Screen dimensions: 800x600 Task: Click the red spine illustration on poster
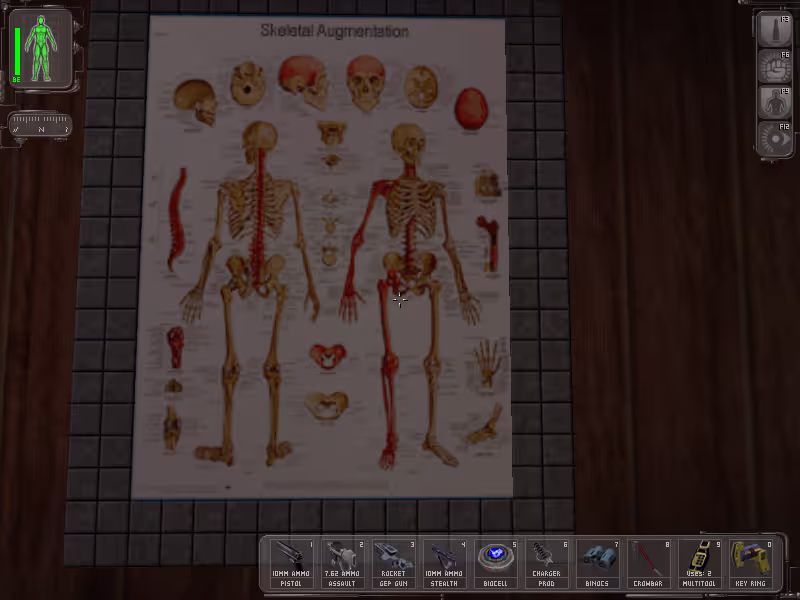tap(179, 220)
